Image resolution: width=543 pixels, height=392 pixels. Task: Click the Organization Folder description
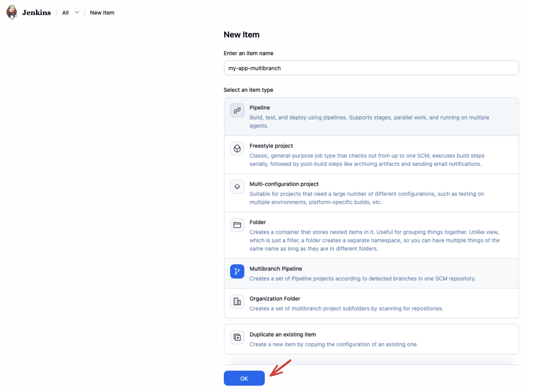(x=346, y=308)
